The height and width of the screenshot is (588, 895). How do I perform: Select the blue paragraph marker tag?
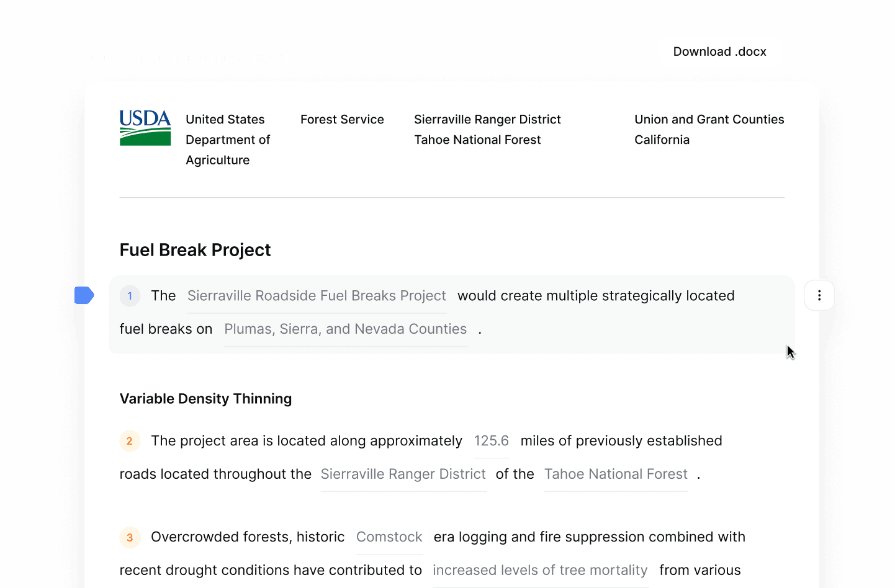84,295
